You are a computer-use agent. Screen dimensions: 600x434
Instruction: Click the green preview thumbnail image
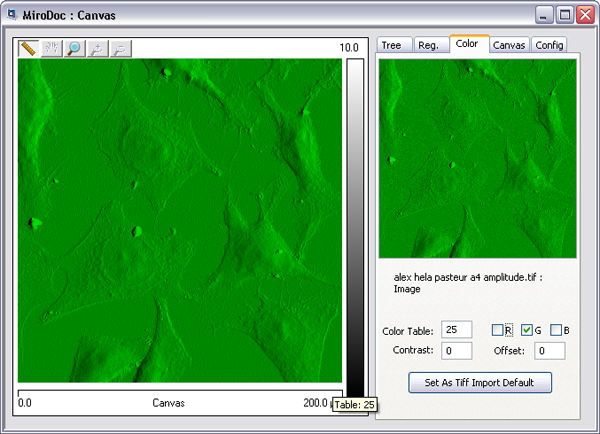[x=478, y=158]
